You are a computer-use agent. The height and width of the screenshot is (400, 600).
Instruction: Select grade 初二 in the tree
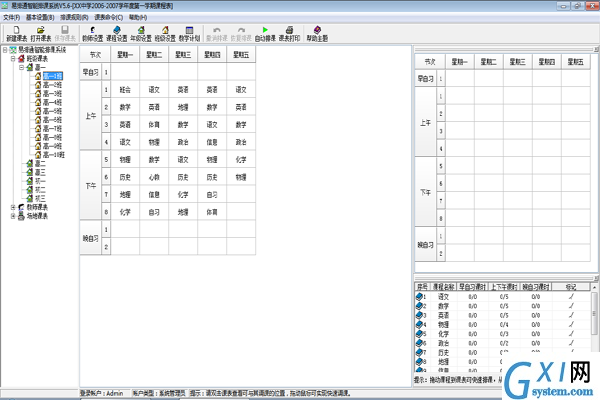coord(40,190)
